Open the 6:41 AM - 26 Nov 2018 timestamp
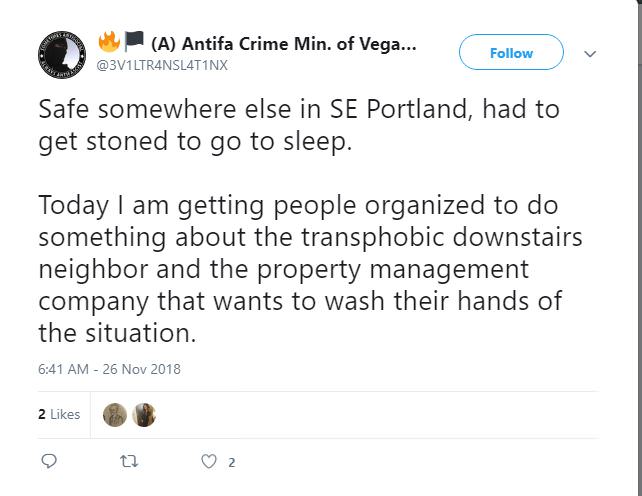The image size is (642, 496). [109, 369]
